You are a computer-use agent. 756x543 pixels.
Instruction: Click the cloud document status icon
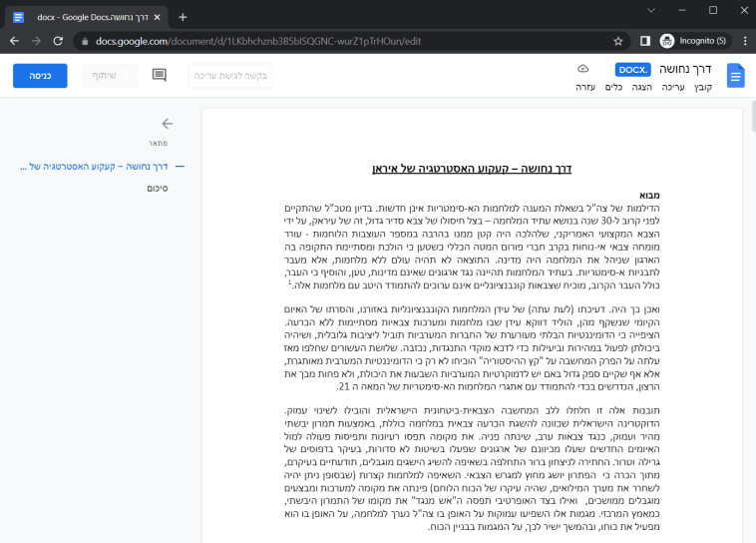tap(582, 69)
